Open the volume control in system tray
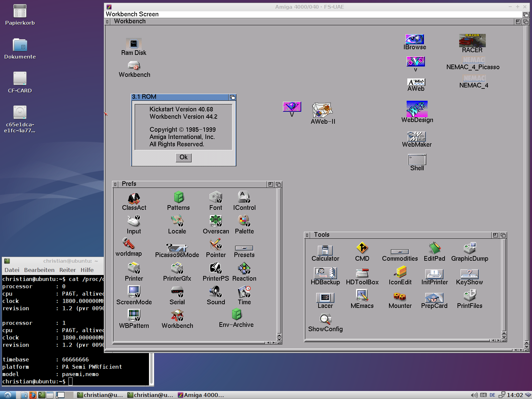Viewport: 532px width, 399px height. tap(474, 395)
